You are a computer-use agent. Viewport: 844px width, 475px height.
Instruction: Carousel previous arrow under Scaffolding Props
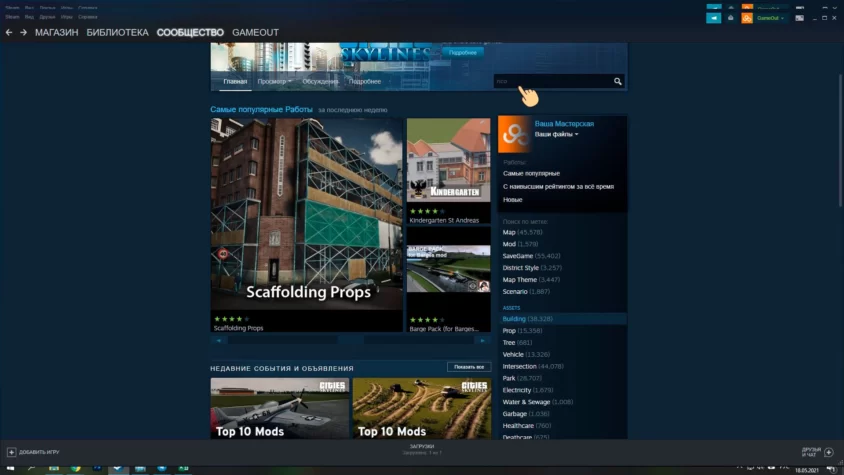pos(219,340)
